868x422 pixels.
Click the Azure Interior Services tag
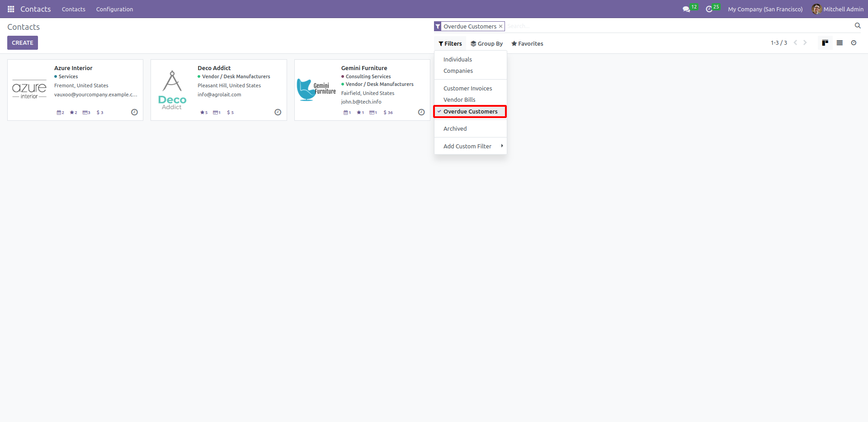point(66,77)
